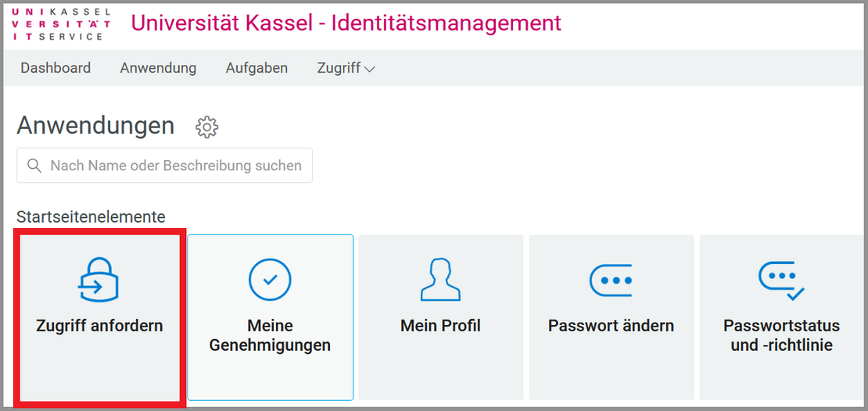Click the "Zugriff anfordern" tile label
The width and height of the screenshot is (868, 411).
99,326
